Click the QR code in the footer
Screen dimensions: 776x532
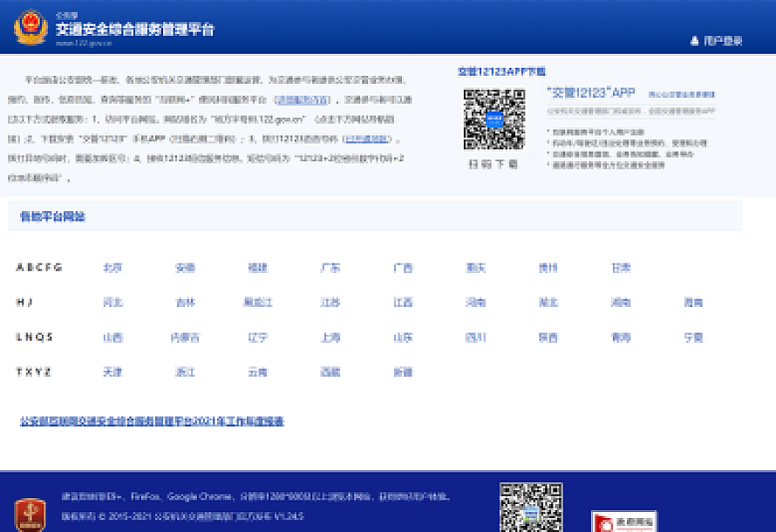click(530, 508)
